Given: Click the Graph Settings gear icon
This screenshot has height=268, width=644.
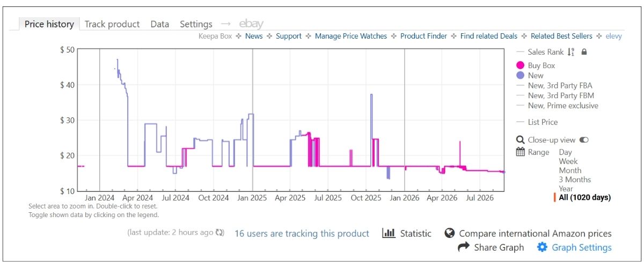Looking at the screenshot, I should [x=542, y=247].
